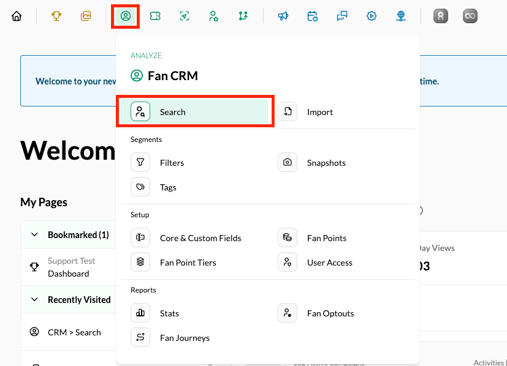Click the Fan Point Tiers layers icon
The height and width of the screenshot is (366, 507).
pyautogui.click(x=140, y=262)
